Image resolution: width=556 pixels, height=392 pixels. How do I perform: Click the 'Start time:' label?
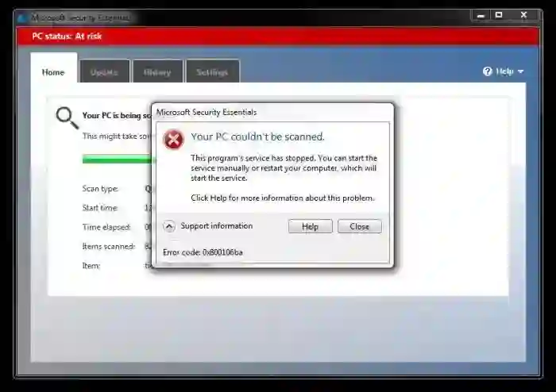click(x=100, y=208)
